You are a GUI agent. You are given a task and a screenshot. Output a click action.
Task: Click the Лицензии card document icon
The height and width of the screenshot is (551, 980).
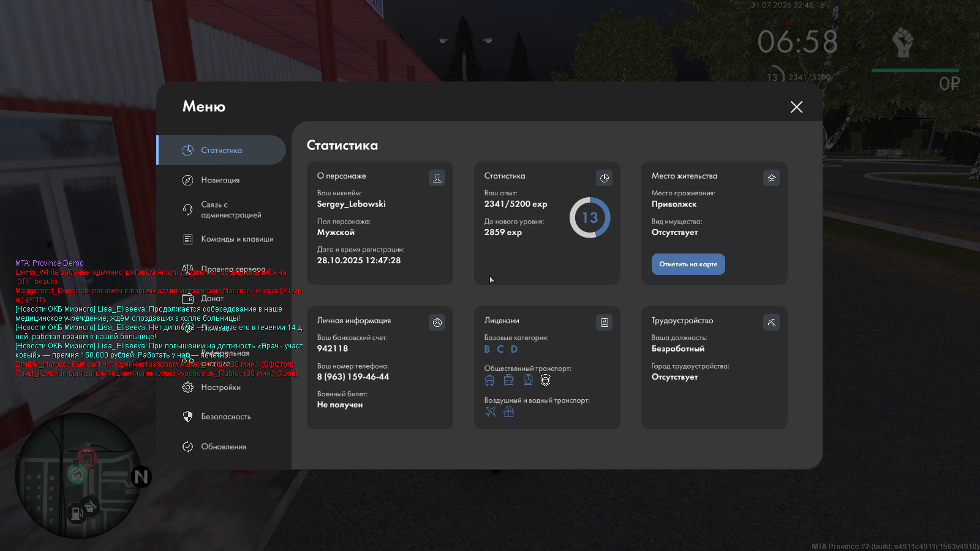[604, 322]
